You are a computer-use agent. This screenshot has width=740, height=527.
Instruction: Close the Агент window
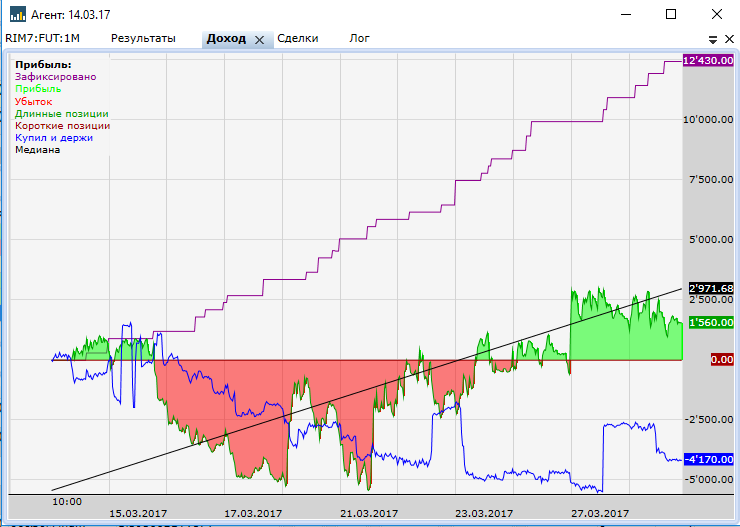716,14
